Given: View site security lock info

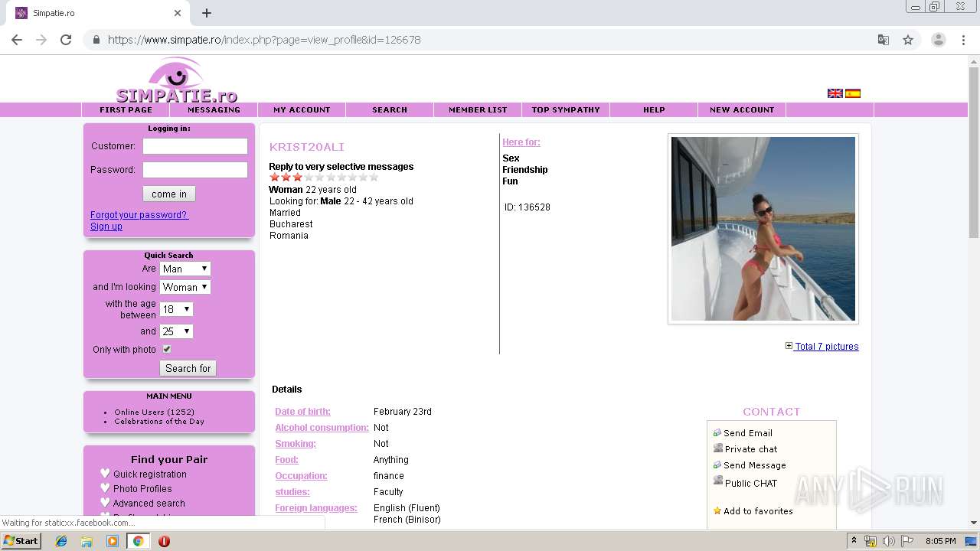Looking at the screenshot, I should pyautogui.click(x=96, y=40).
